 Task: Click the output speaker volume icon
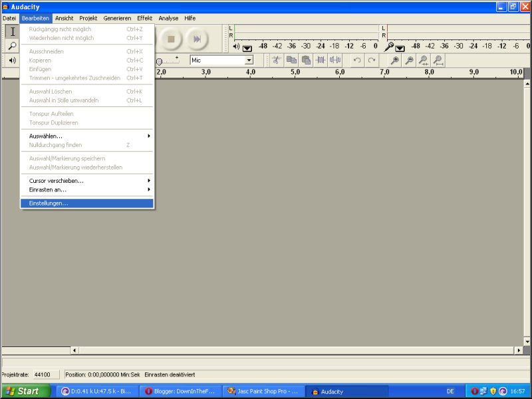tap(12, 61)
